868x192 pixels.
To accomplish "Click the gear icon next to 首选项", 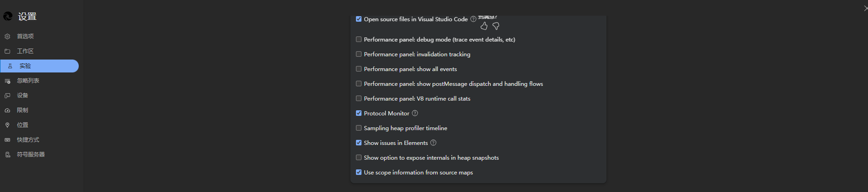I will (7, 36).
